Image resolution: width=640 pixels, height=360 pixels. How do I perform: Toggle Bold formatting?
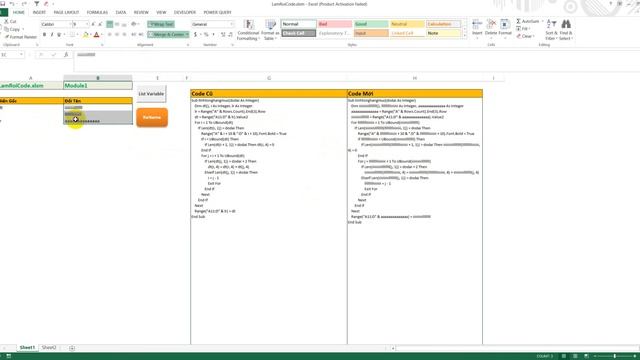(x=44, y=35)
